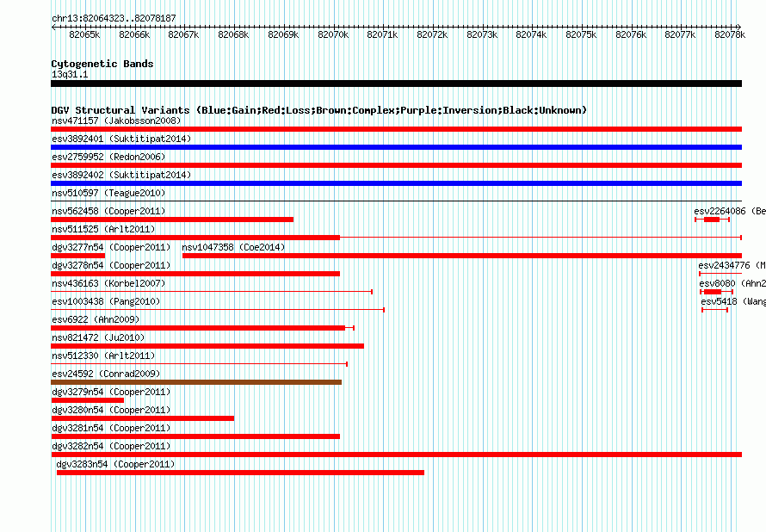Open esv24592 (Conrad2009) label
Image resolution: width=766 pixels, height=532 pixels.
coord(106,374)
